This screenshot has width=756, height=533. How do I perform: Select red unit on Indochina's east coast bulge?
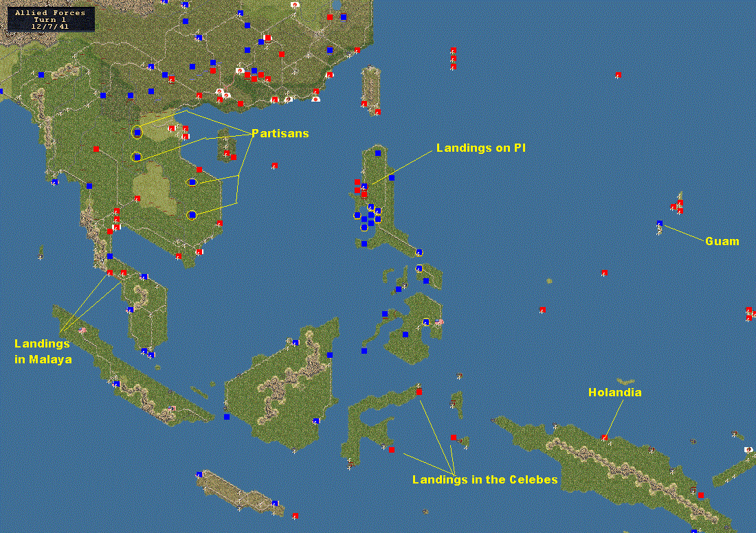click(219, 223)
